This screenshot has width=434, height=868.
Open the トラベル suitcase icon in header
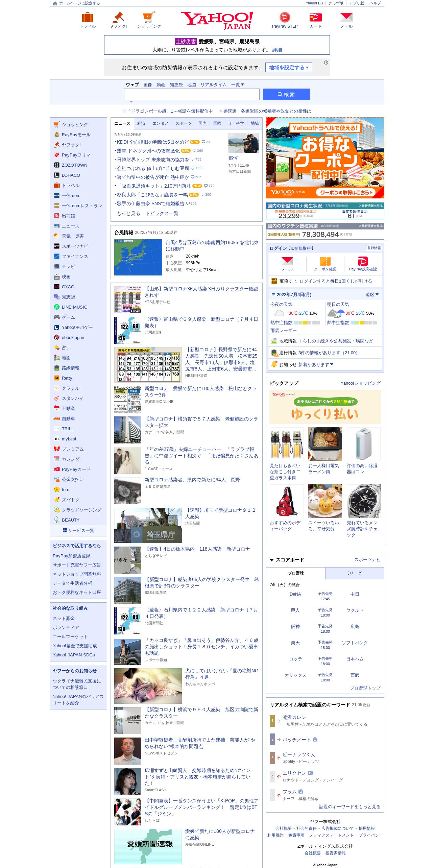coord(88,17)
